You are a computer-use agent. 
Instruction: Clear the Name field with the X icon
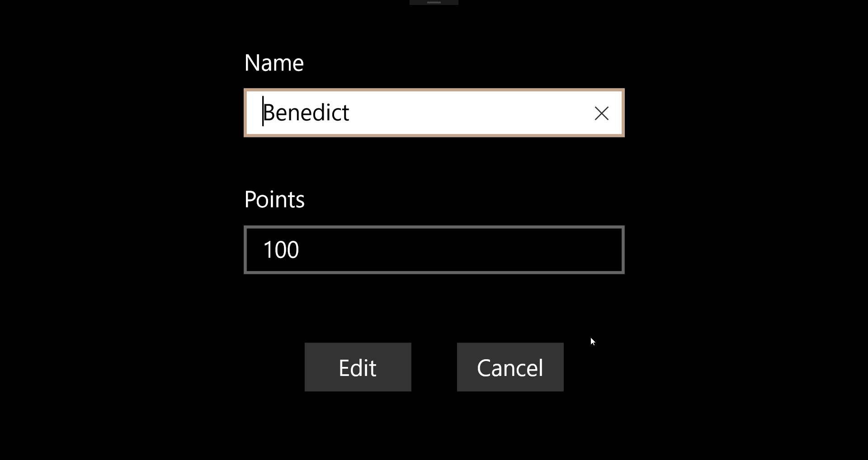click(601, 113)
